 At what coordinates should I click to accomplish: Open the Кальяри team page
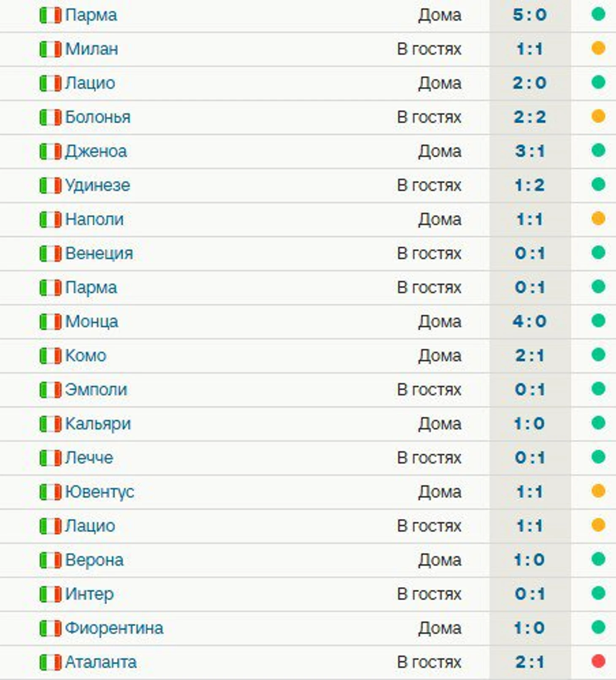(x=98, y=424)
